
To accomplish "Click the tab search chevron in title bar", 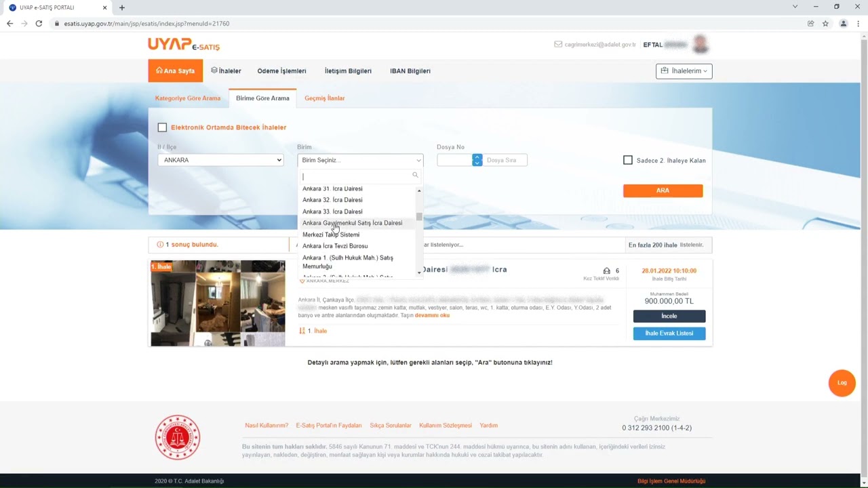I will (795, 7).
